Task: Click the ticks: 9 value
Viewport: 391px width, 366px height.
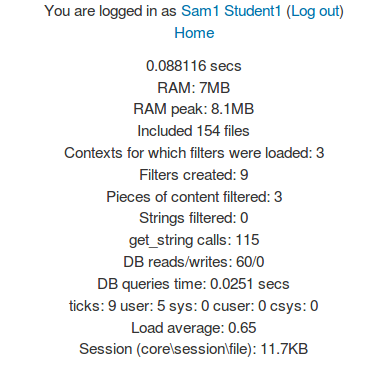Action: pyautogui.click(x=93, y=306)
